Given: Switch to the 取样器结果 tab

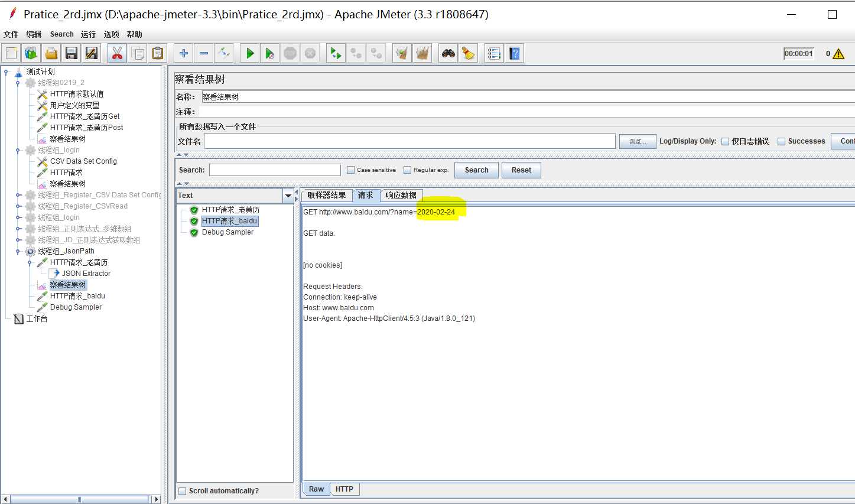Looking at the screenshot, I should pos(327,196).
